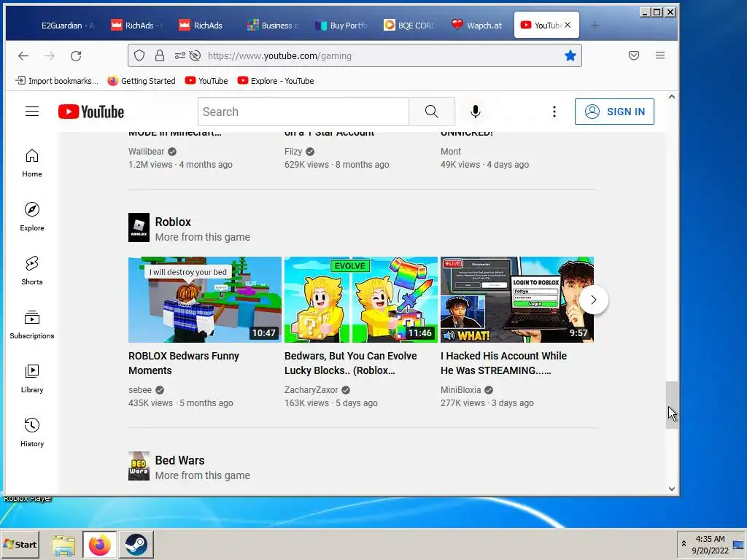Open Mont channel
Image resolution: width=747 pixels, height=560 pixels.
(x=451, y=151)
